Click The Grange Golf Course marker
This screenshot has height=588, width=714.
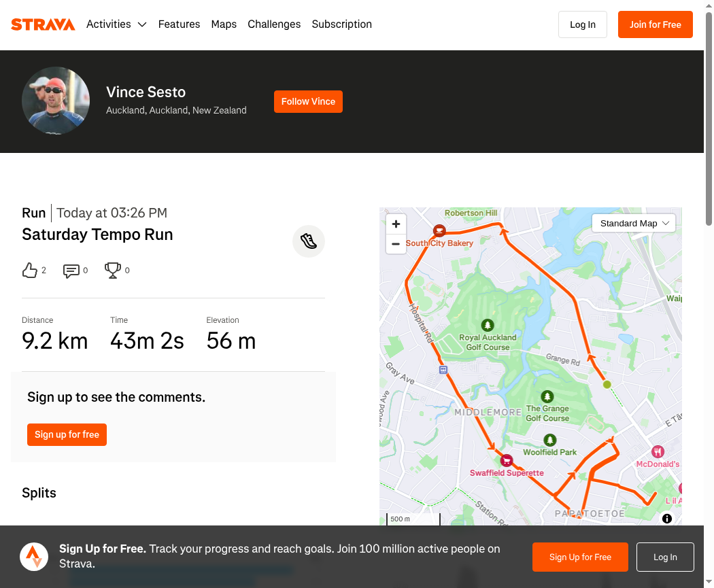[547, 396]
